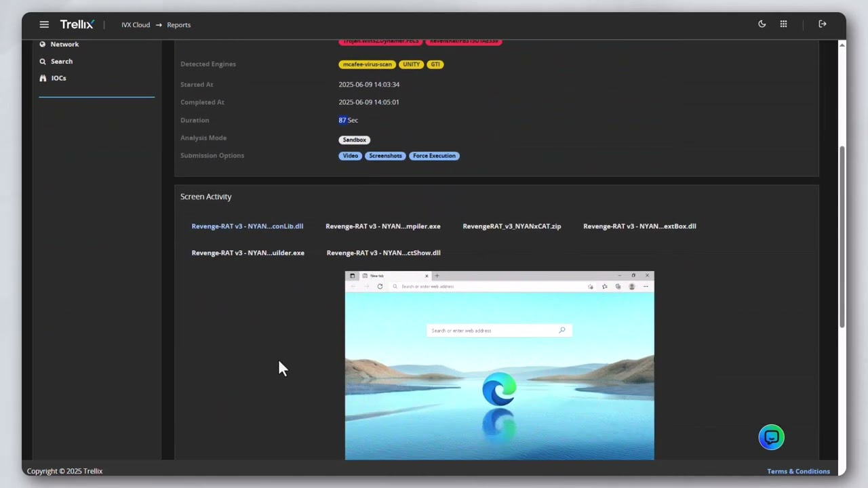Click the scrollbar up arrow
Screen dimensions: 868x488
coord(842,45)
